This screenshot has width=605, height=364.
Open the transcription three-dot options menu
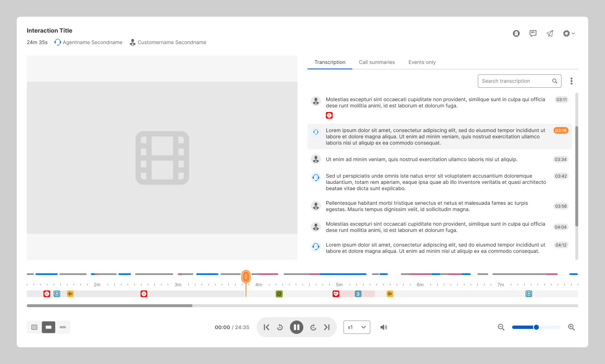point(571,81)
